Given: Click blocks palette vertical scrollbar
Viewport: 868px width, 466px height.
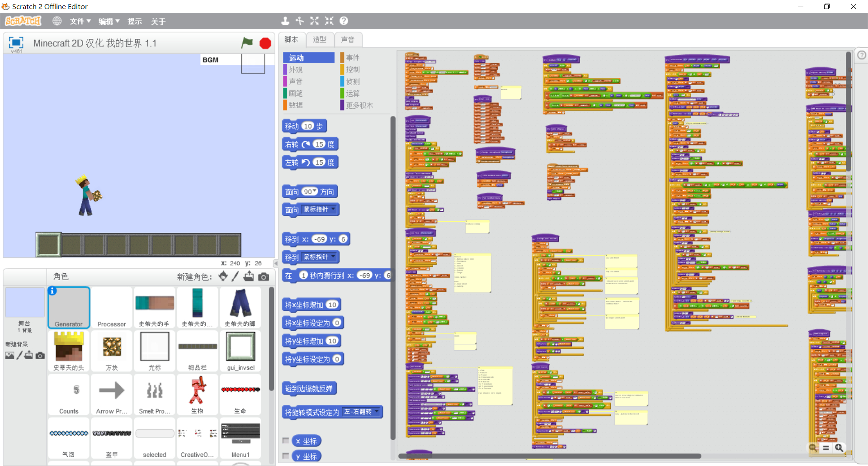Looking at the screenshot, I should coord(393,278).
